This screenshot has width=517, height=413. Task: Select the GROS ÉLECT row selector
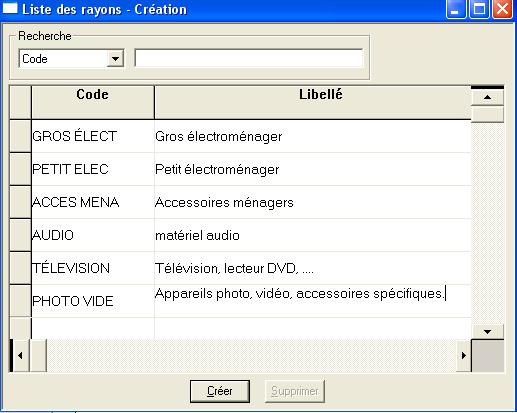[20, 136]
